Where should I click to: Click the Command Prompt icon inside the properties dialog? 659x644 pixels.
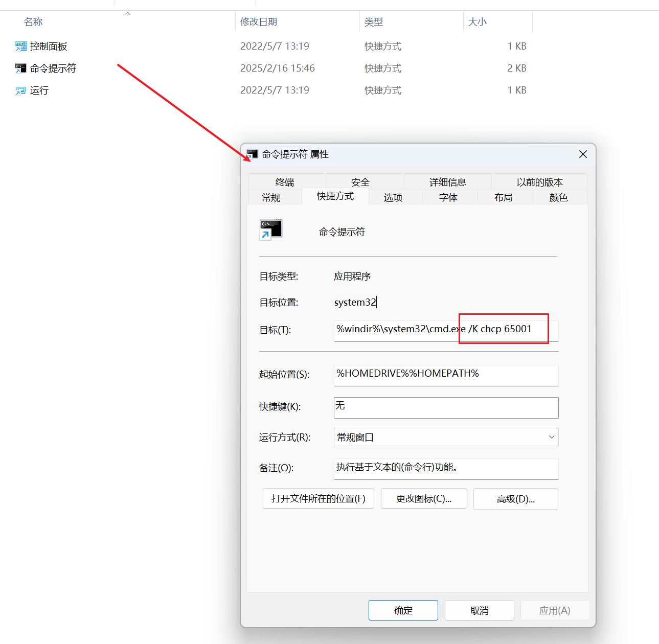point(270,229)
